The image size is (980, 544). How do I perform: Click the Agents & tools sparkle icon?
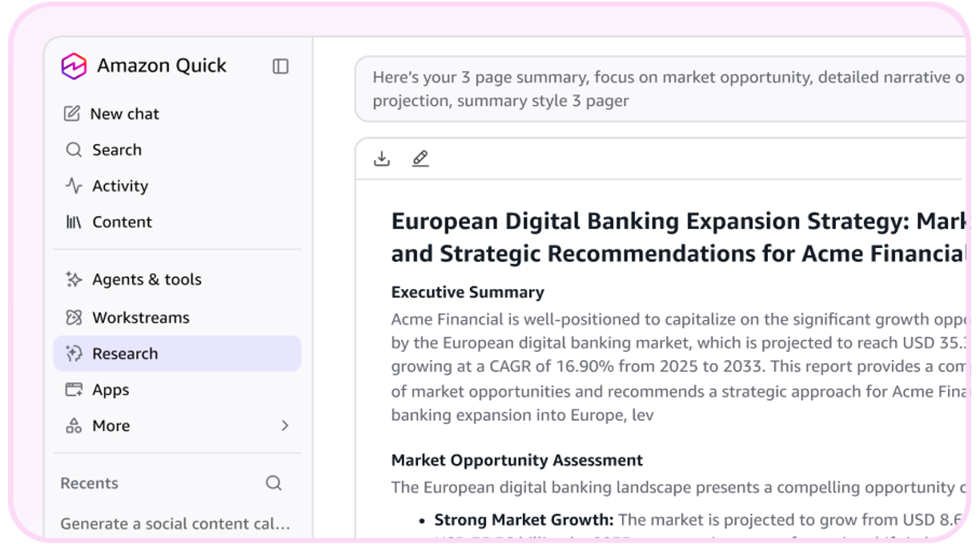coord(74,279)
